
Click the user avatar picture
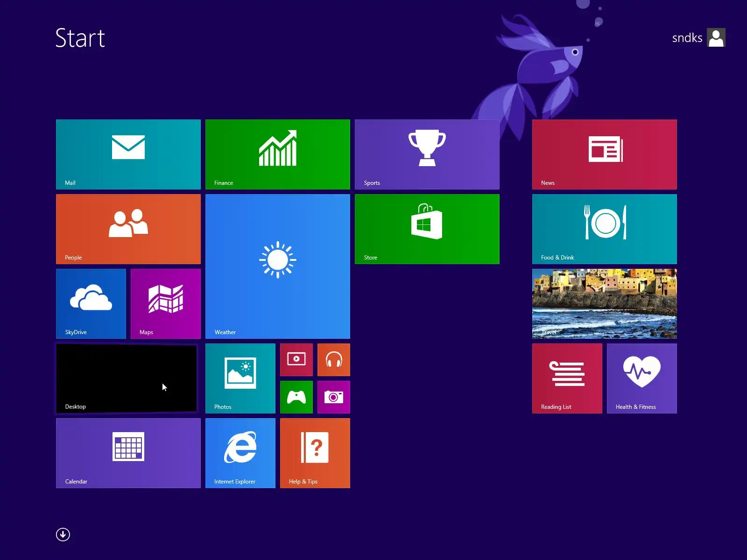(716, 38)
